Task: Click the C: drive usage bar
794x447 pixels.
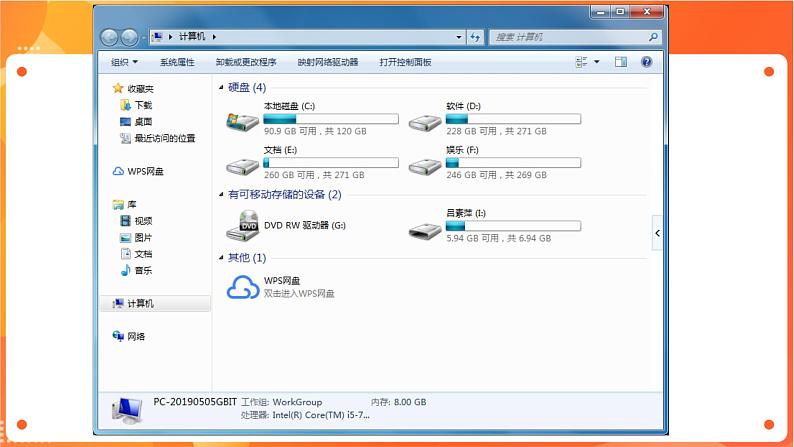Action: 331,119
